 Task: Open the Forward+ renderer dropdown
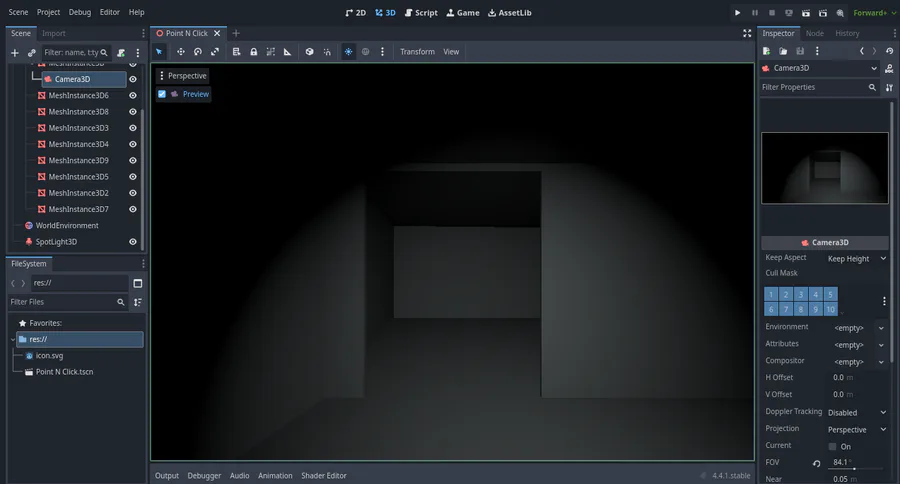coord(874,13)
